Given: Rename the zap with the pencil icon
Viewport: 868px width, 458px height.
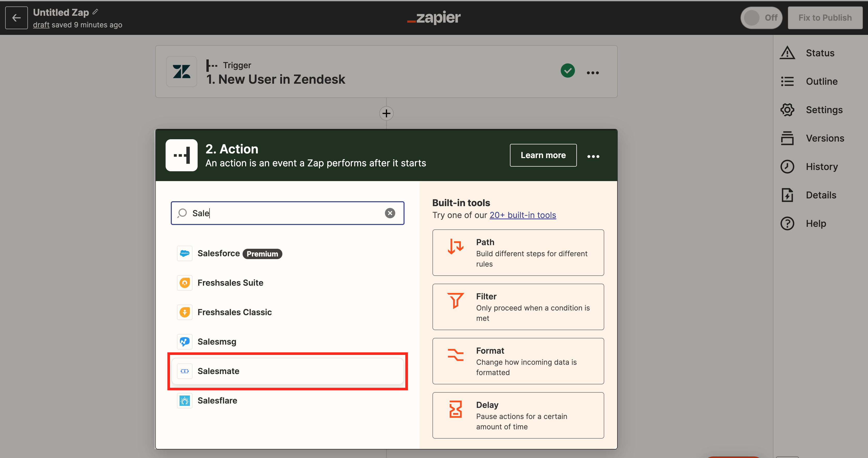Looking at the screenshot, I should pyautogui.click(x=95, y=12).
